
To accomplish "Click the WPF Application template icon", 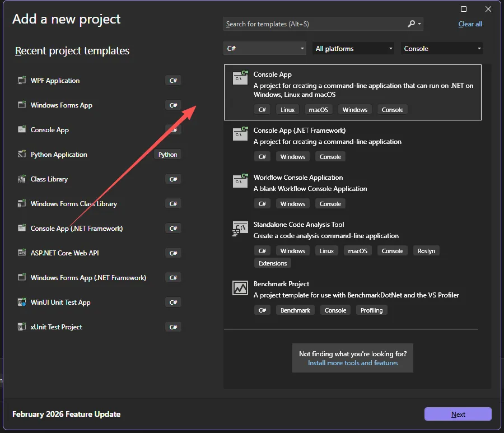I will click(x=22, y=81).
